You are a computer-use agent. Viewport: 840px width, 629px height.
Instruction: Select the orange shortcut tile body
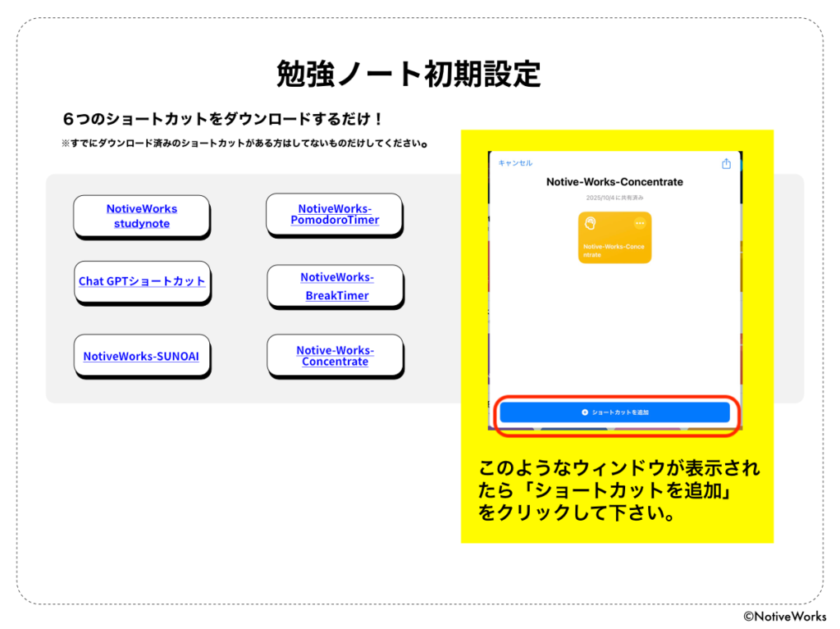click(x=614, y=246)
